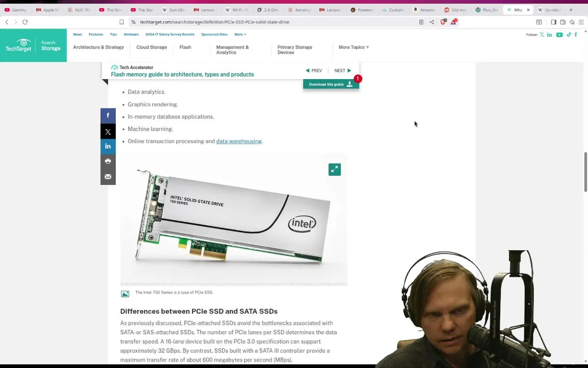Image resolution: width=588 pixels, height=368 pixels.
Task: Click the News link in top nav
Action: pos(77,34)
